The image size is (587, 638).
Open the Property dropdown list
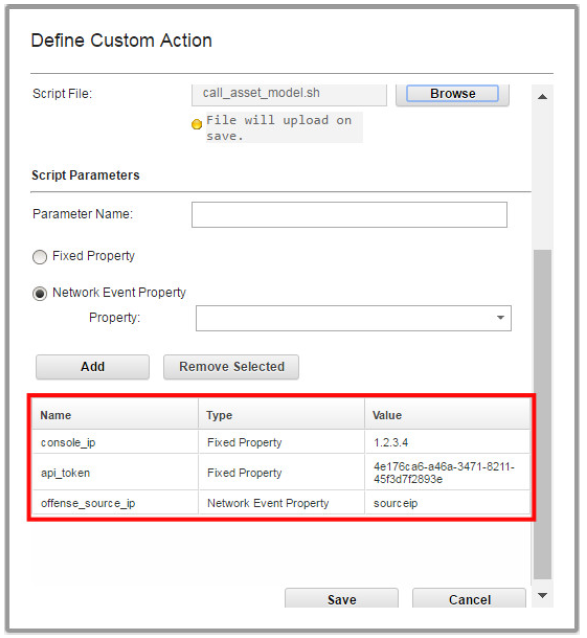(x=353, y=318)
